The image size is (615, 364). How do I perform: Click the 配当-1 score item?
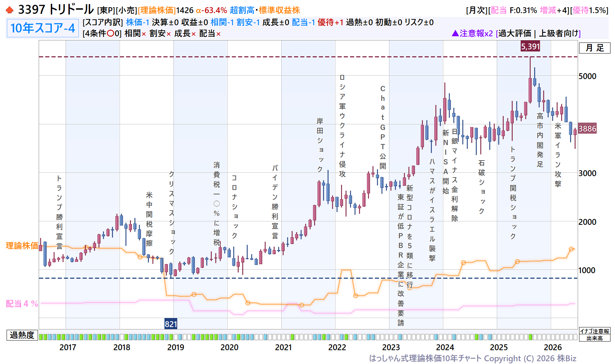coord(303,22)
